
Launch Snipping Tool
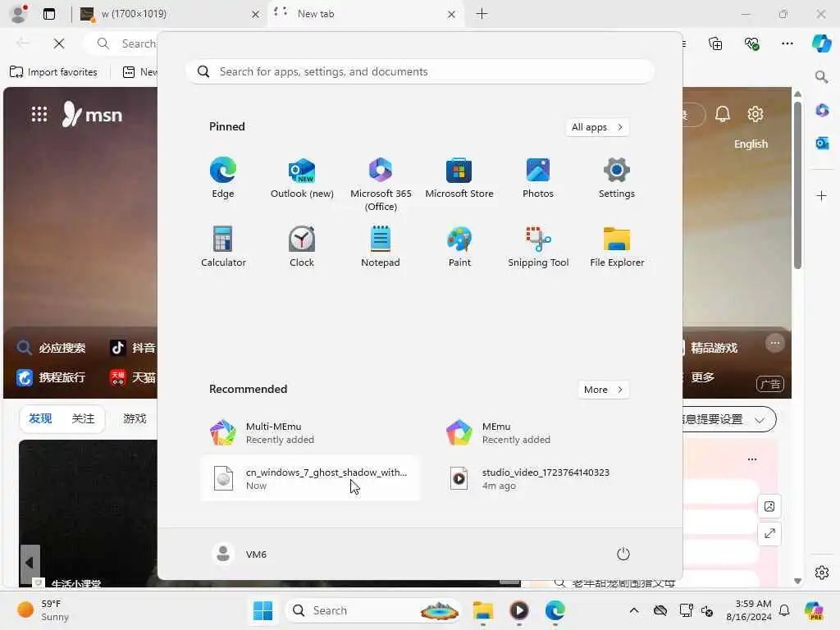538,246
